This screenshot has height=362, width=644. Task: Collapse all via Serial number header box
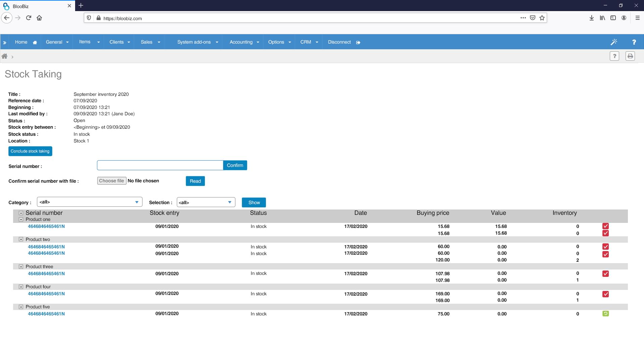pyautogui.click(x=21, y=213)
